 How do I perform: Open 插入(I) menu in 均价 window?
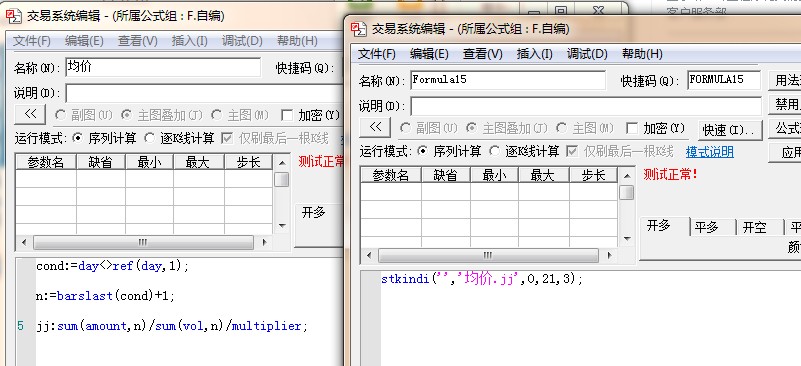click(x=190, y=41)
